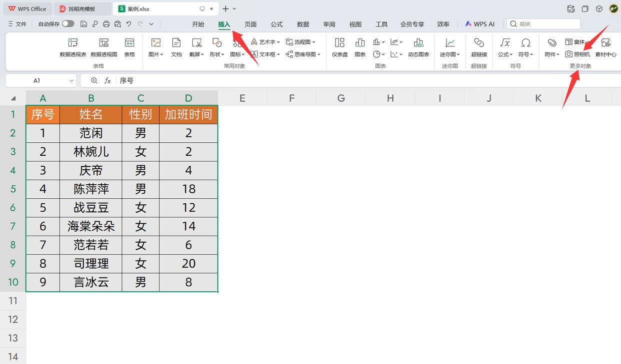Image resolution: width=621 pixels, height=364 pixels.
Task: Insert a PivotTable (数据透视表)
Action: (x=73, y=47)
